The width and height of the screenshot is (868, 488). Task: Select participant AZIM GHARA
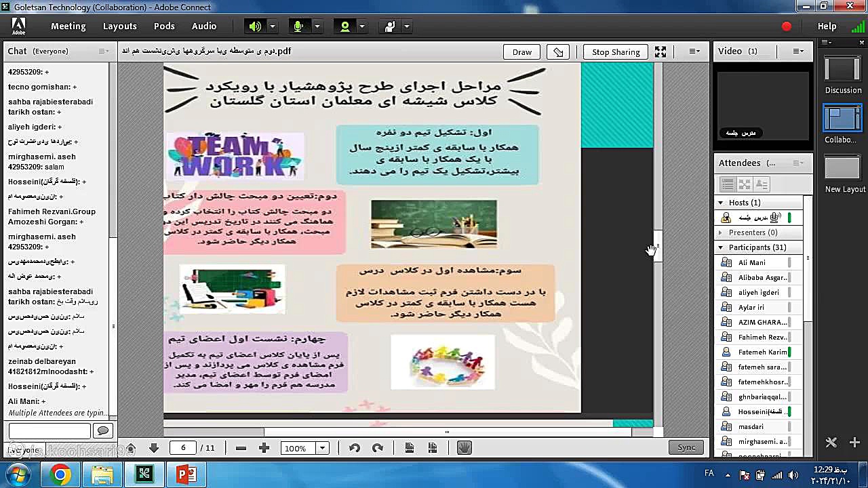point(758,322)
